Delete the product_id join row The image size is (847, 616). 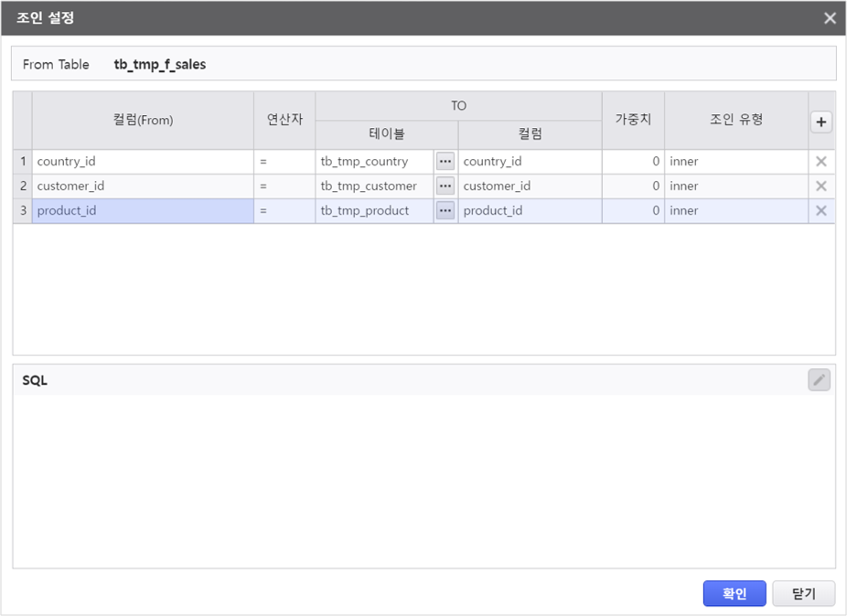tap(821, 210)
